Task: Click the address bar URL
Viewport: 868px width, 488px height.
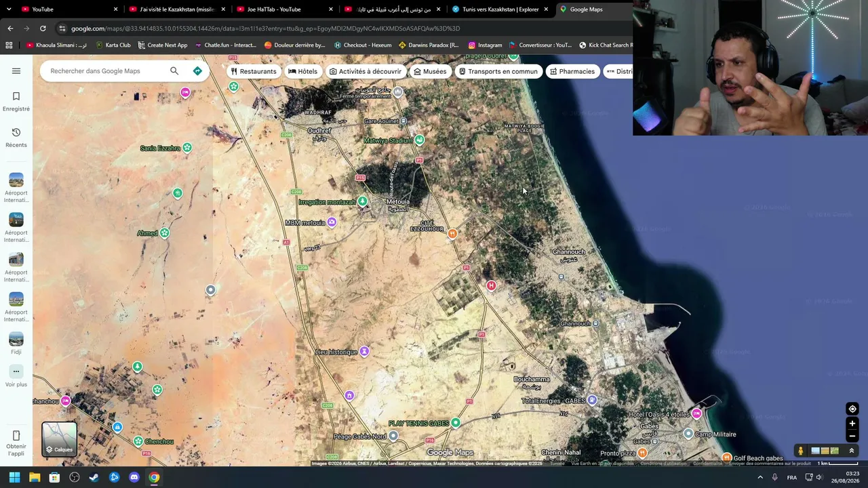Action: click(x=265, y=28)
